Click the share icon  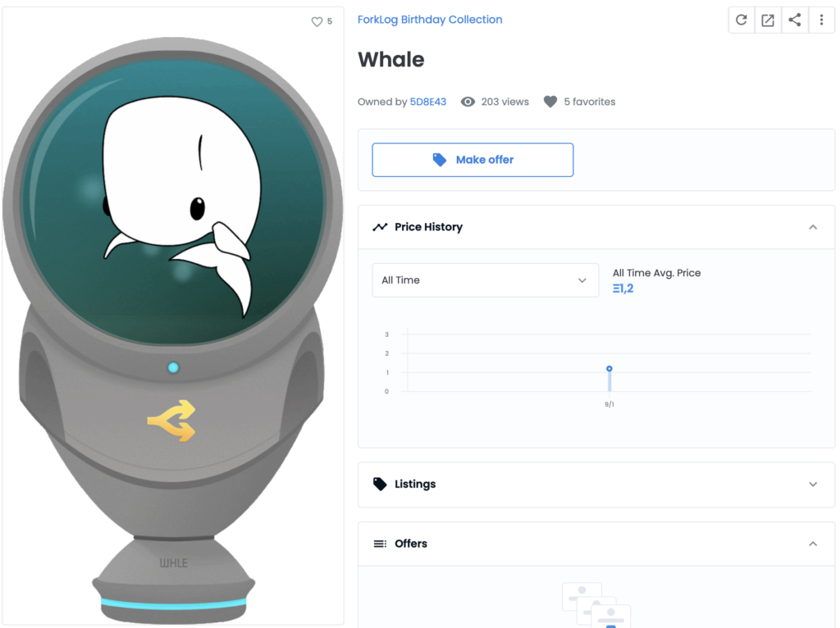click(795, 20)
